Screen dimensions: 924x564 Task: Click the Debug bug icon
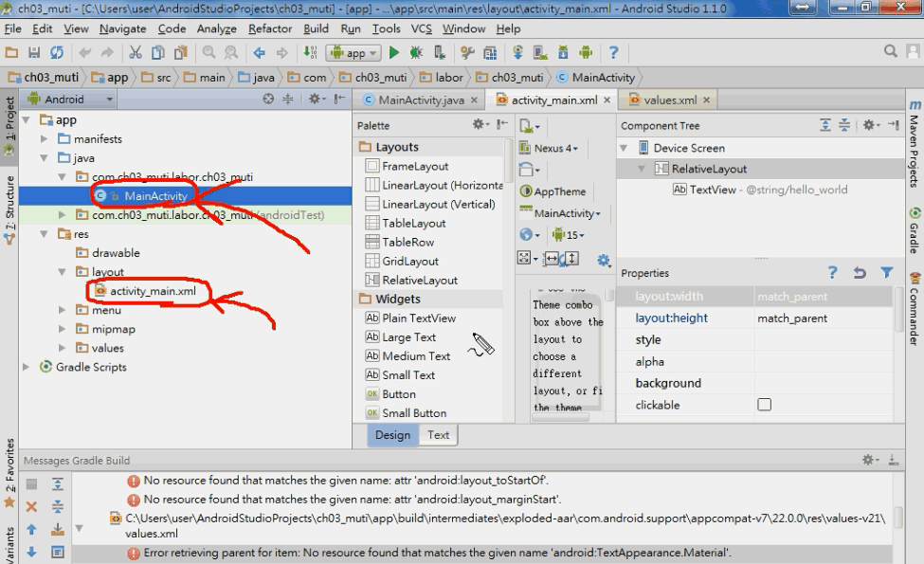416,52
